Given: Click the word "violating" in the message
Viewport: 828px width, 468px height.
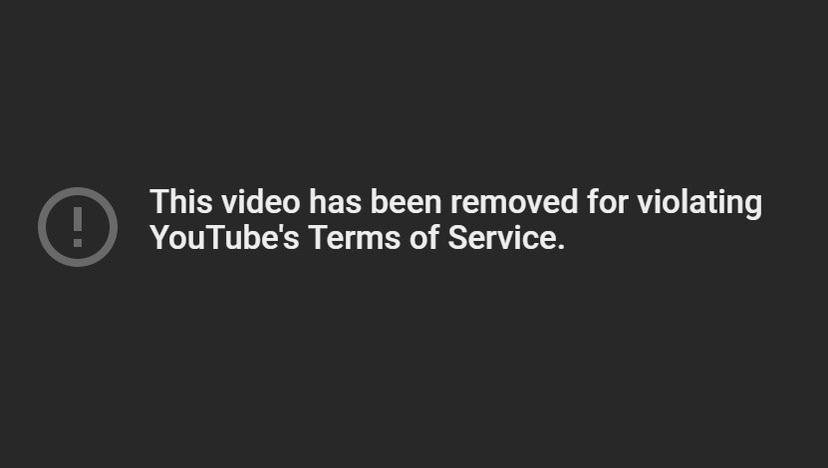Looking at the screenshot, I should pos(699,203).
